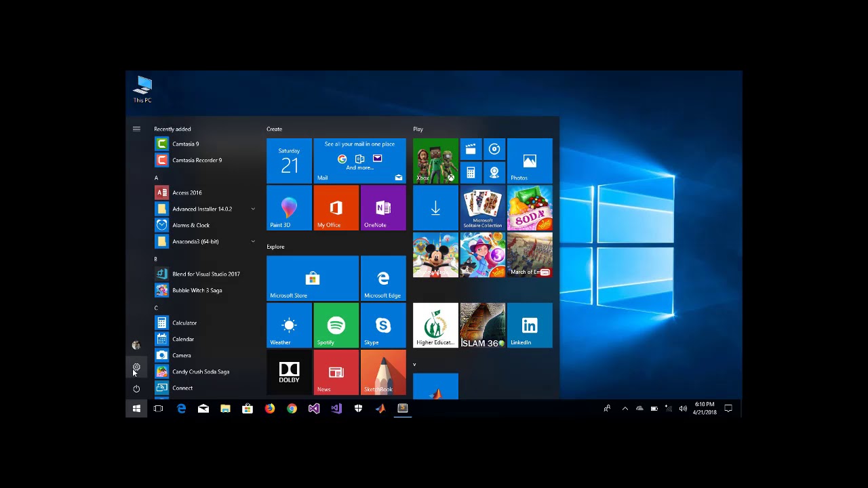Launch Camtasia Recorder 9
Screen dimensions: 868x488
point(206,160)
